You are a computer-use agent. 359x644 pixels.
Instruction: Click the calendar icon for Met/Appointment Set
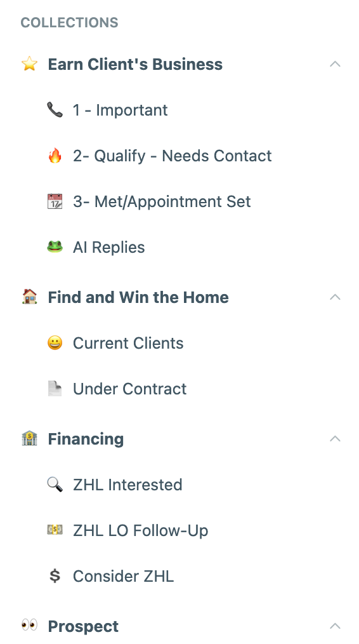(55, 201)
